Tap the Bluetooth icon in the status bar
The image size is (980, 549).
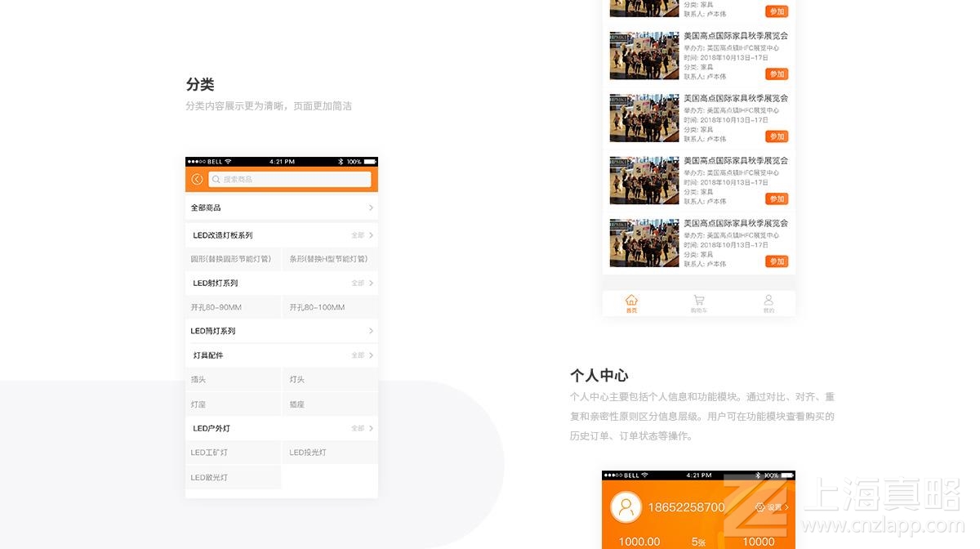(x=341, y=162)
